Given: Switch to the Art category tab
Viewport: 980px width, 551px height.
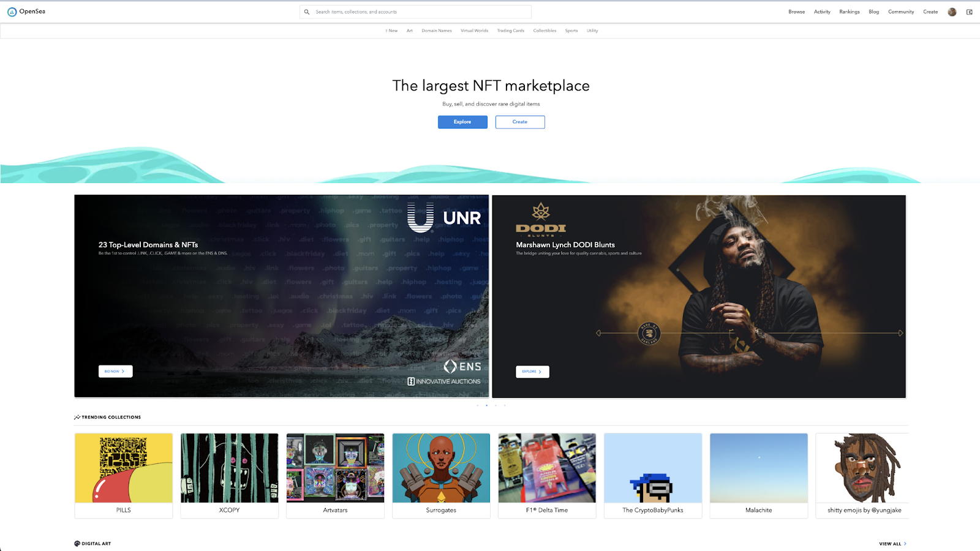Looking at the screenshot, I should pyautogui.click(x=410, y=31).
